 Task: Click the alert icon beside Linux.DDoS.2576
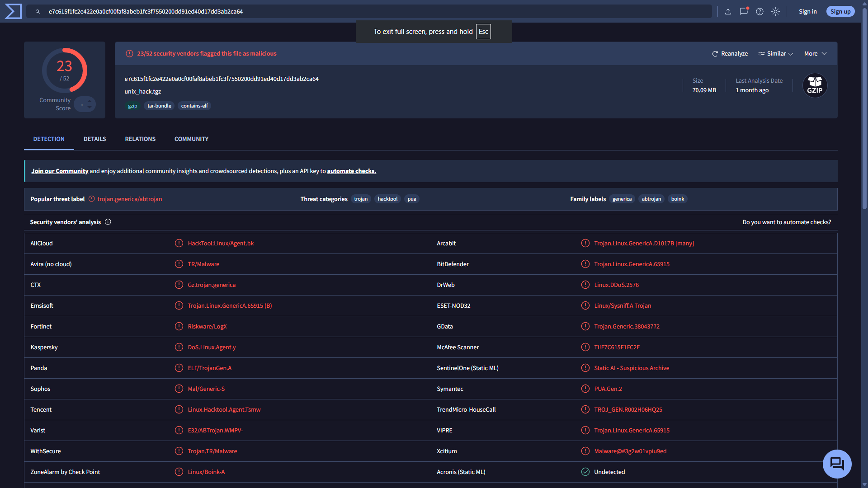pos(585,285)
